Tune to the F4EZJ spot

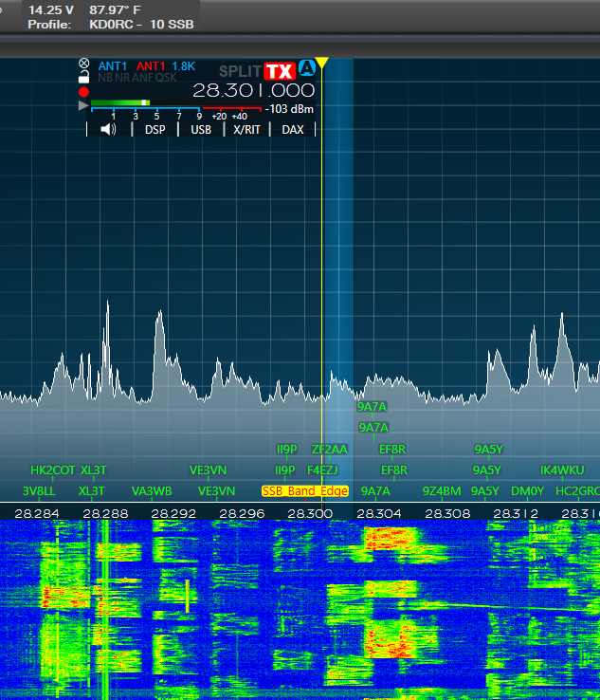pos(322,470)
